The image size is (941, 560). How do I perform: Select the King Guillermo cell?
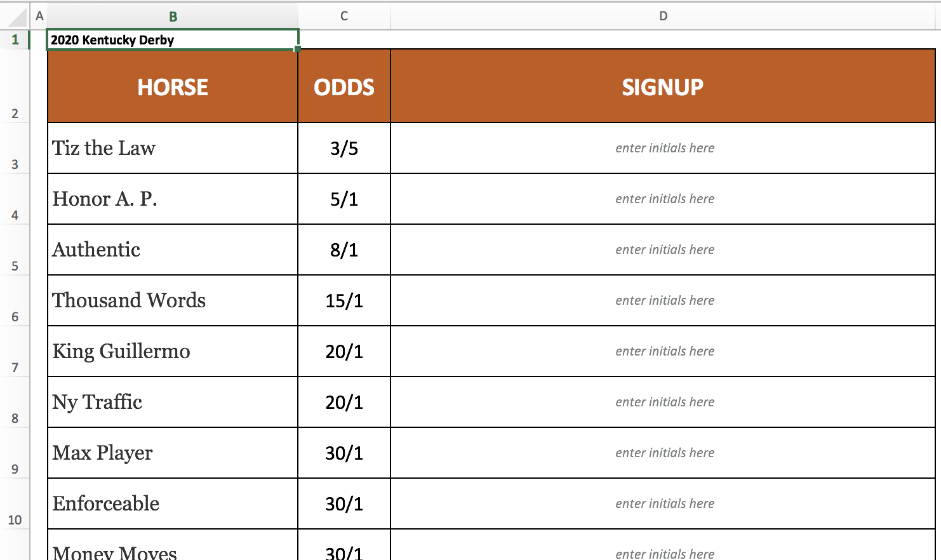click(173, 351)
